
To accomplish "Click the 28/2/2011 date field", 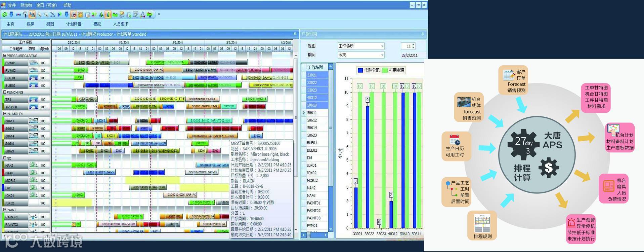I will pos(413,55).
